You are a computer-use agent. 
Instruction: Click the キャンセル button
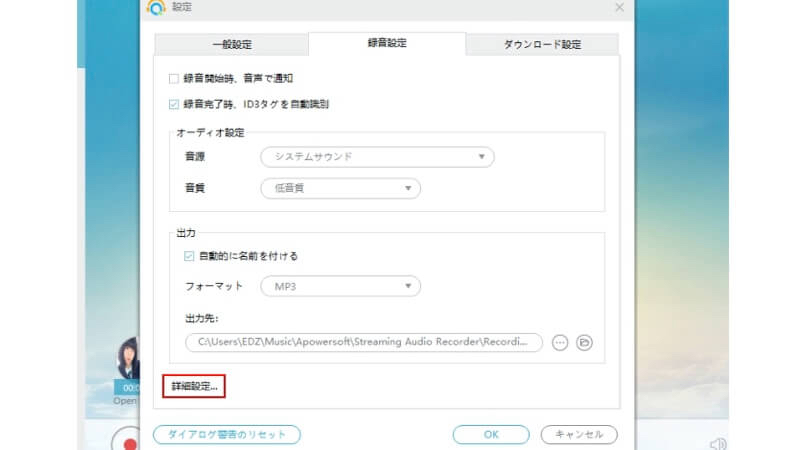point(579,435)
